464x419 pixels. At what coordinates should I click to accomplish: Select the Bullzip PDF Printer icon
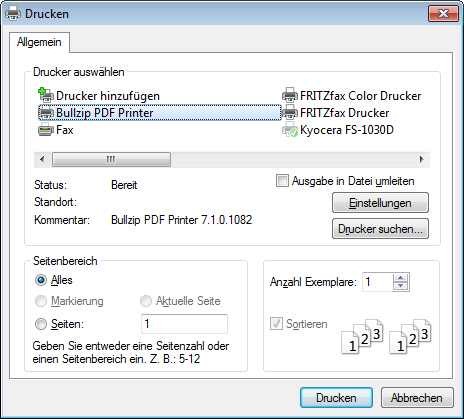tap(46, 113)
